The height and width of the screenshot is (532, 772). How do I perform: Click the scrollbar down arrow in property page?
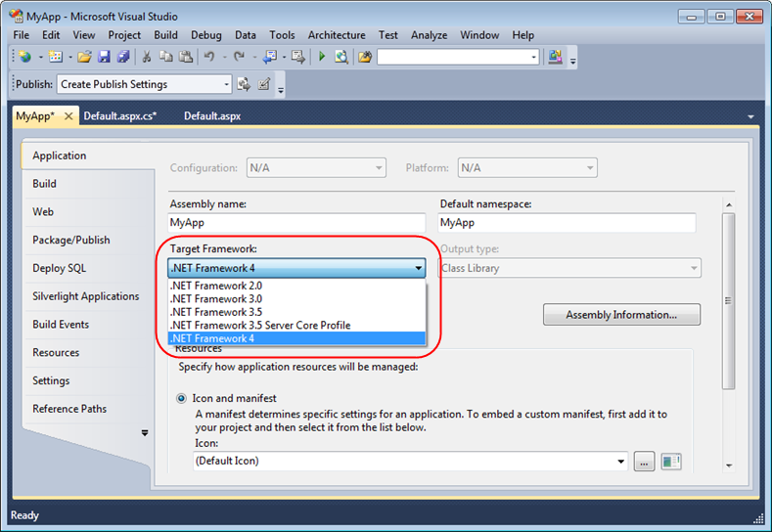click(729, 465)
